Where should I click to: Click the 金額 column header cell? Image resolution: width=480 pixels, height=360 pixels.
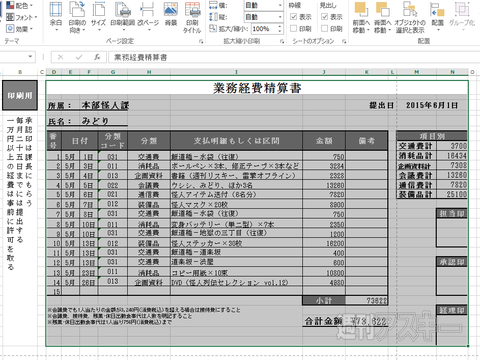324,141
